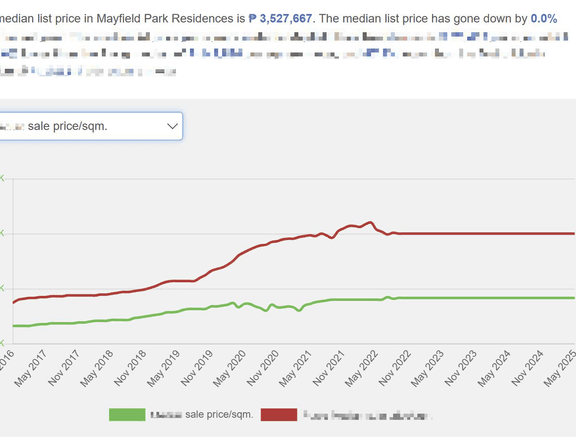Screen dimensions: 576x441
Task: Select the median list price ₱ 3,527,667
Action: coord(280,18)
